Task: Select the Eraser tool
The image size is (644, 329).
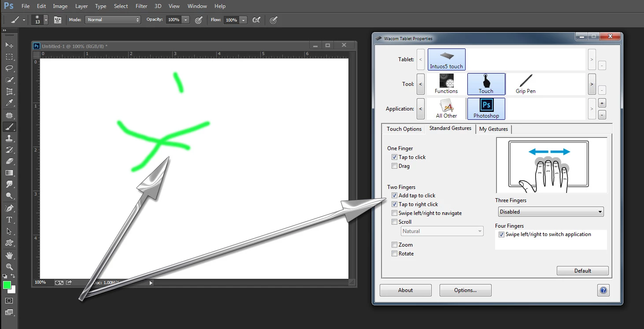Action: 9,161
